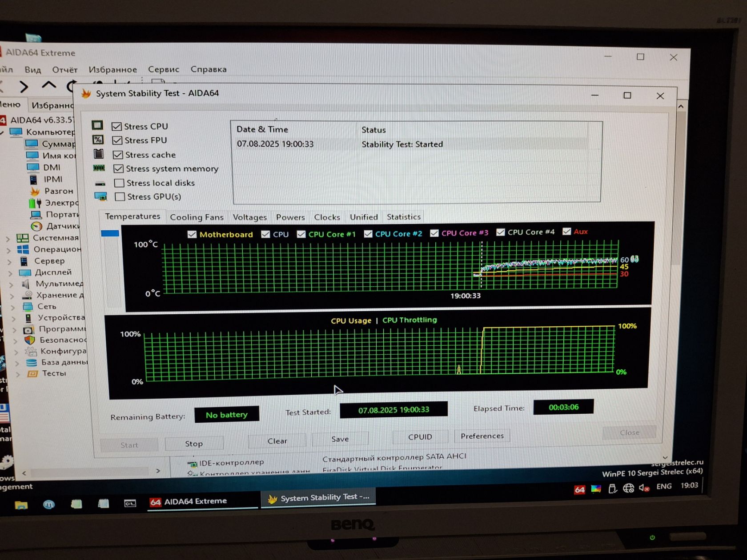Image resolution: width=747 pixels, height=560 pixels.
Task: Click the Stress FPU percent icon
Action: click(x=98, y=140)
